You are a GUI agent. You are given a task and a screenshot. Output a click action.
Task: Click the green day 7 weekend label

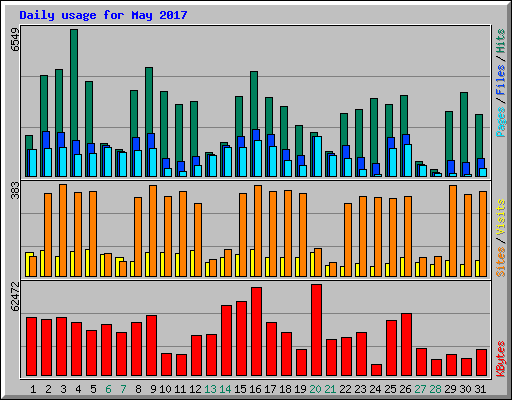[123, 389]
